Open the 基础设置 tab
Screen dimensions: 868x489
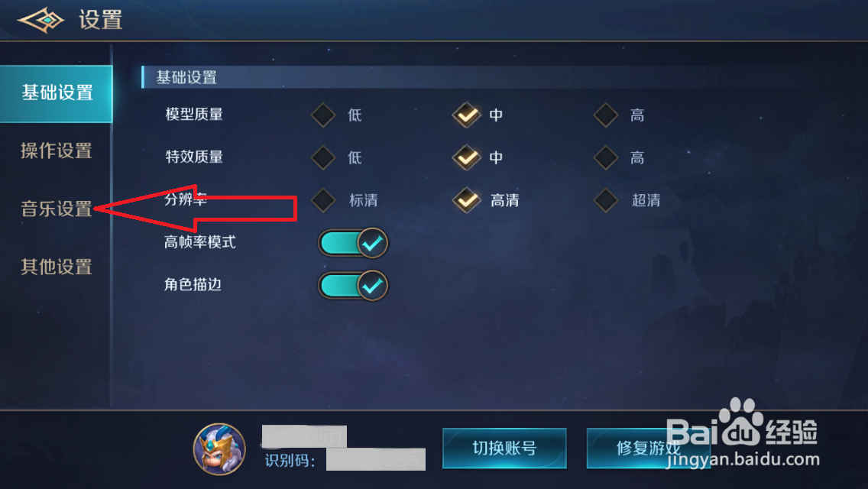point(57,93)
